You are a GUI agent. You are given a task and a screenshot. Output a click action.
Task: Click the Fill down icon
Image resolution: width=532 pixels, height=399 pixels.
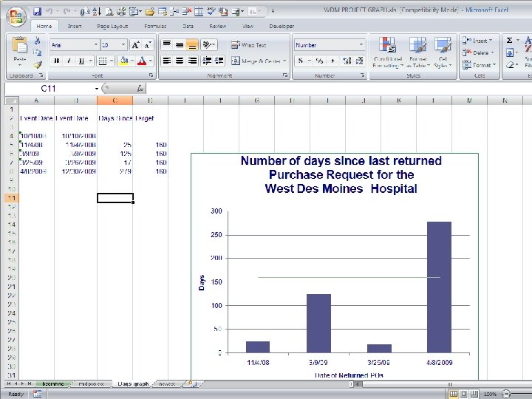click(x=509, y=52)
